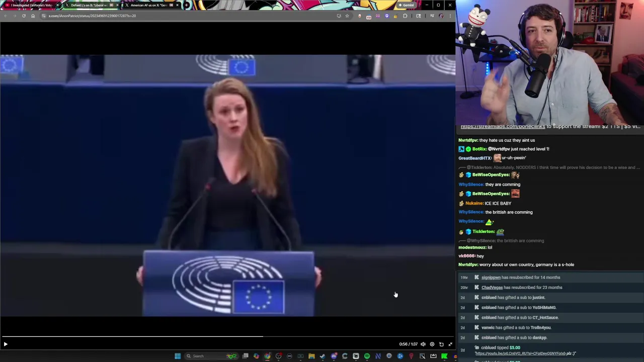Click Nukaine username in chat

(474, 204)
